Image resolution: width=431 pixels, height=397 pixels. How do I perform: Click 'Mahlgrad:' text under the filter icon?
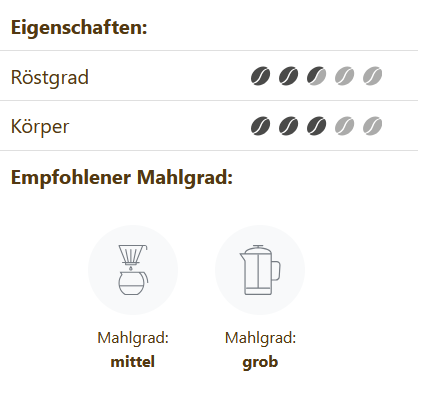tap(133, 338)
